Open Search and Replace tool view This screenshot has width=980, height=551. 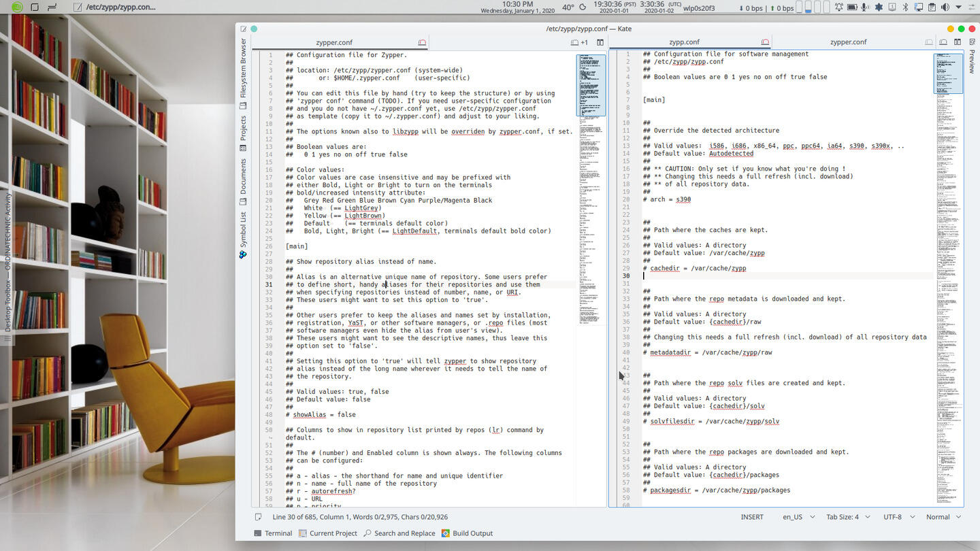click(x=399, y=533)
